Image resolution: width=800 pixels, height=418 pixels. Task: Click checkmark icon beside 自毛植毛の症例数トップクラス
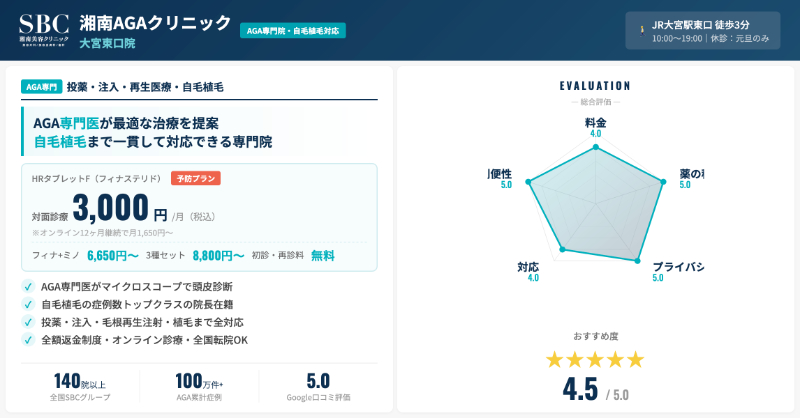tap(27, 304)
